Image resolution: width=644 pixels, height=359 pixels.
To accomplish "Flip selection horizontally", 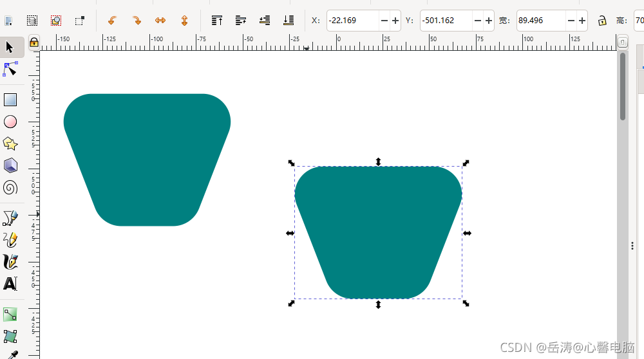I will click(x=160, y=21).
